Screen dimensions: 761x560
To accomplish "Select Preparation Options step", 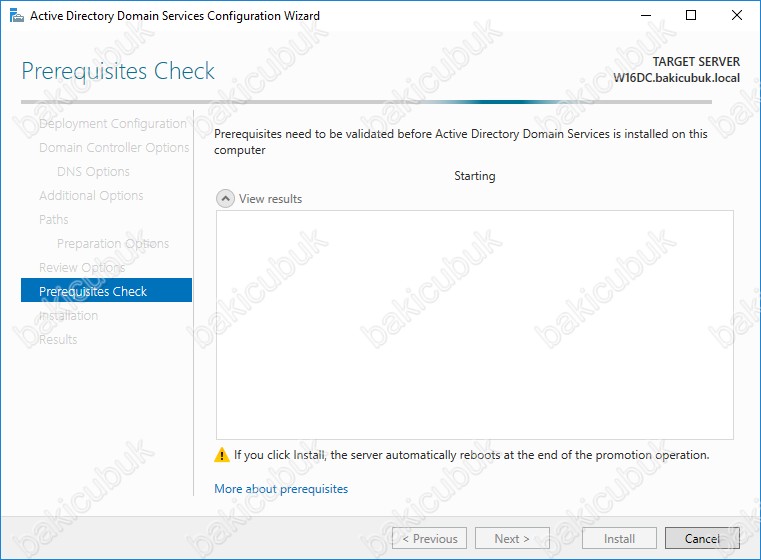I will point(113,243).
